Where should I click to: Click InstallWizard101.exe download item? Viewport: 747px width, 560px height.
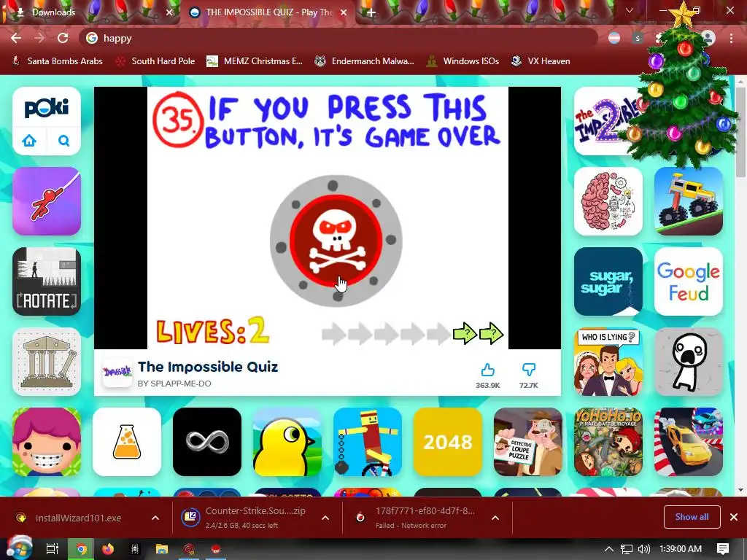tap(79, 518)
